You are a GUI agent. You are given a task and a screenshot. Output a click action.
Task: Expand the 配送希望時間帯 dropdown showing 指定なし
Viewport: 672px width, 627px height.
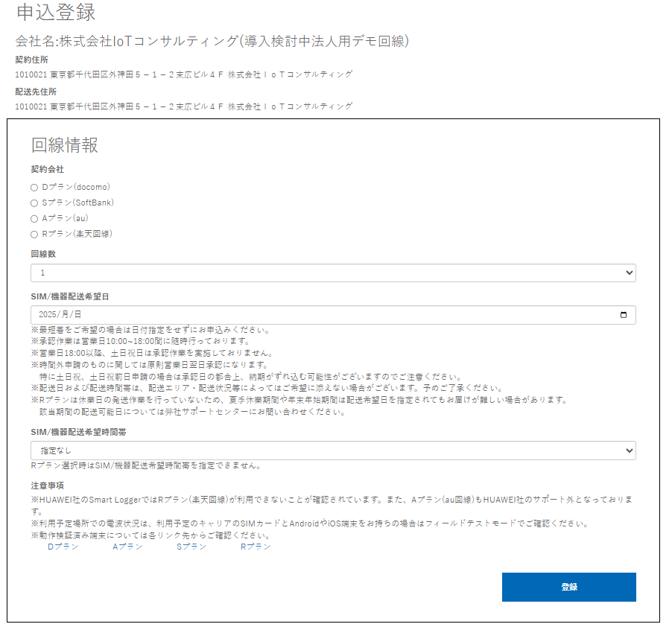tap(333, 451)
